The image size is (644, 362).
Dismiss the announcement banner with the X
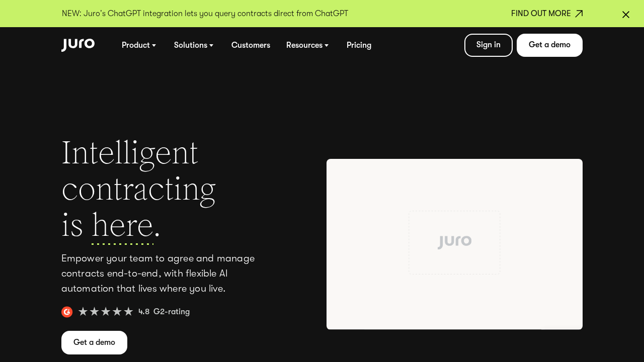(625, 15)
